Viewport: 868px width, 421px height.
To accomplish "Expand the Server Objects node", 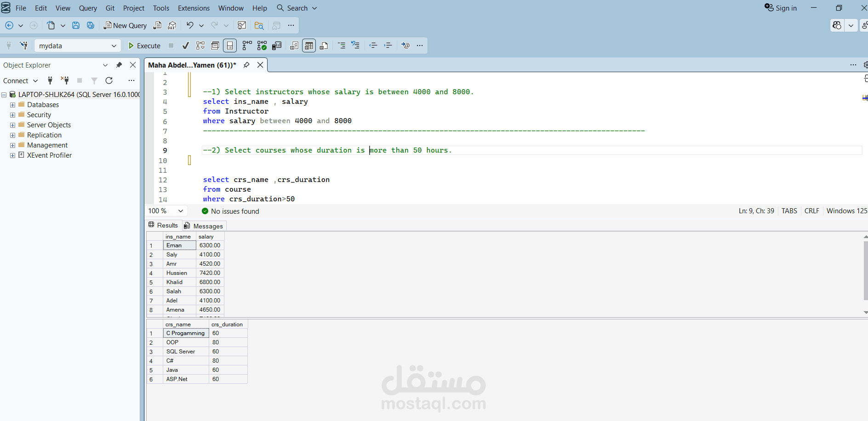I will [x=12, y=125].
